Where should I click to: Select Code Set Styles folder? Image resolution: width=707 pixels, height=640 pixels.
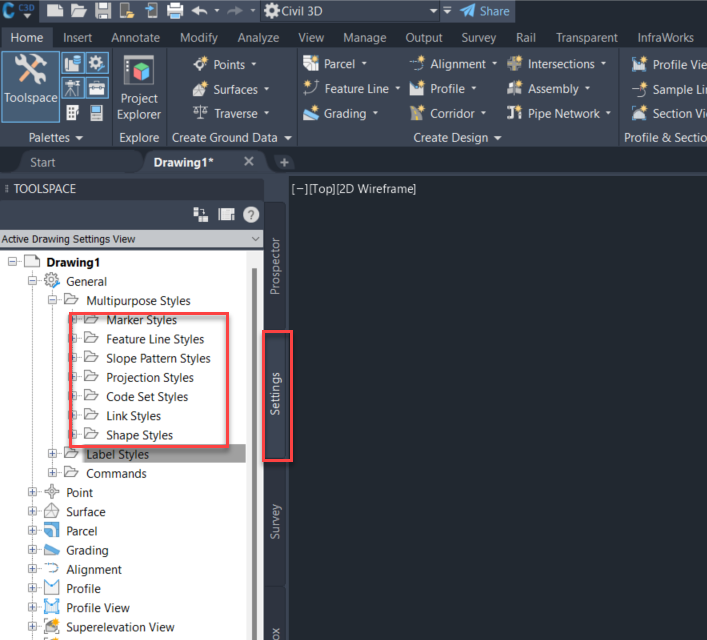147,397
